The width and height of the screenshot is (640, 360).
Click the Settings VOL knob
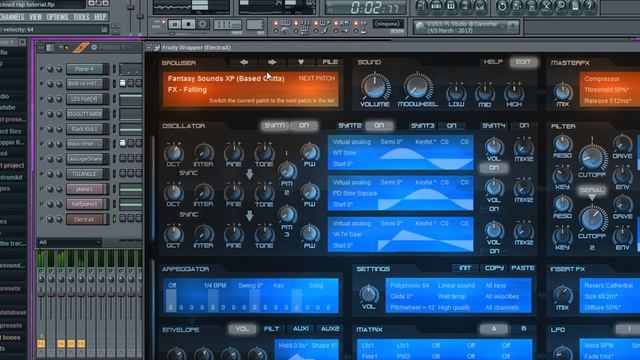(369, 294)
